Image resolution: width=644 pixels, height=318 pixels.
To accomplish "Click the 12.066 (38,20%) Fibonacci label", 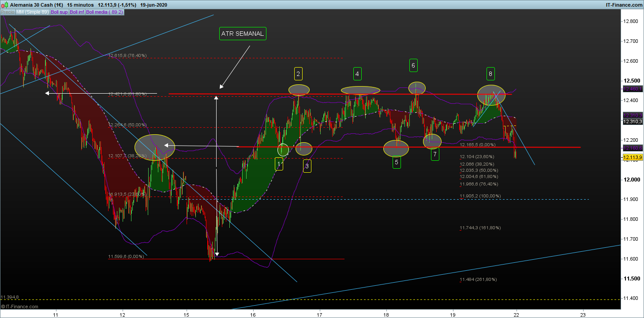I will click(x=477, y=164).
